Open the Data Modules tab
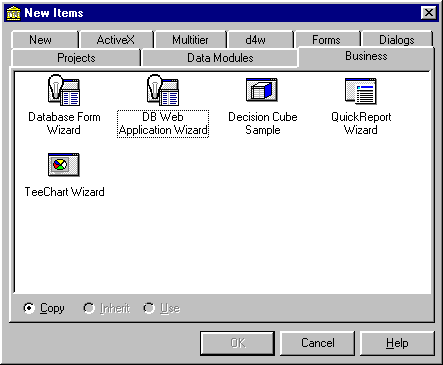This screenshot has height=365, width=443. point(220,58)
